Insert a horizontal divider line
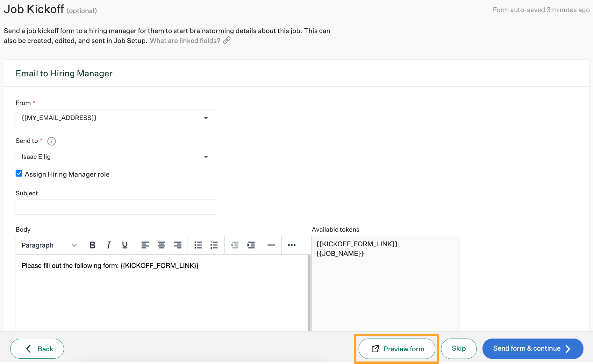 (x=271, y=245)
